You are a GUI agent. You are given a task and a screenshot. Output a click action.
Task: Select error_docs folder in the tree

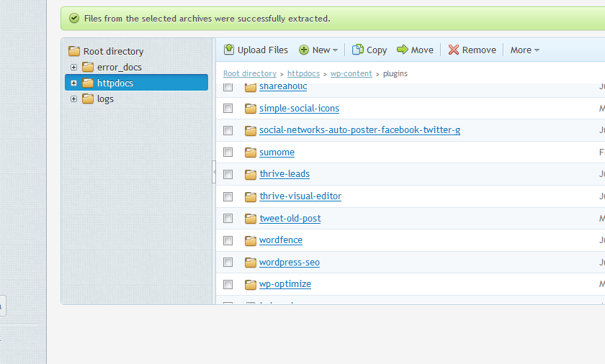[120, 68]
